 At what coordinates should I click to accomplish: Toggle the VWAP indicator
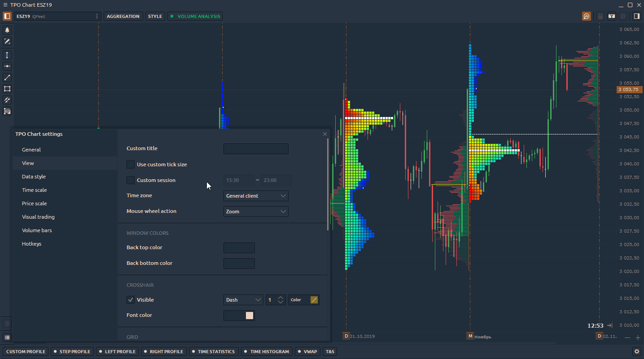307,351
